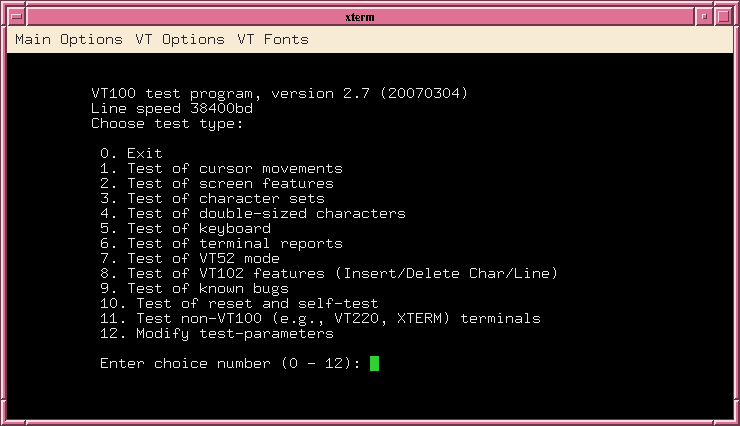Screen dimensions: 740x426
Task: Click 'Test of double-sized characters' line
Action: 253,214
